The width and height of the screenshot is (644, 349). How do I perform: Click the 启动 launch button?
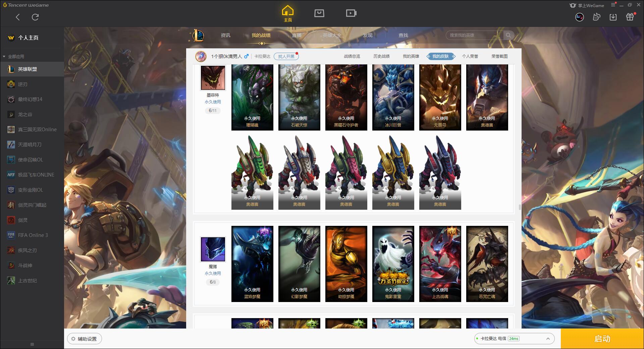tap(602, 339)
